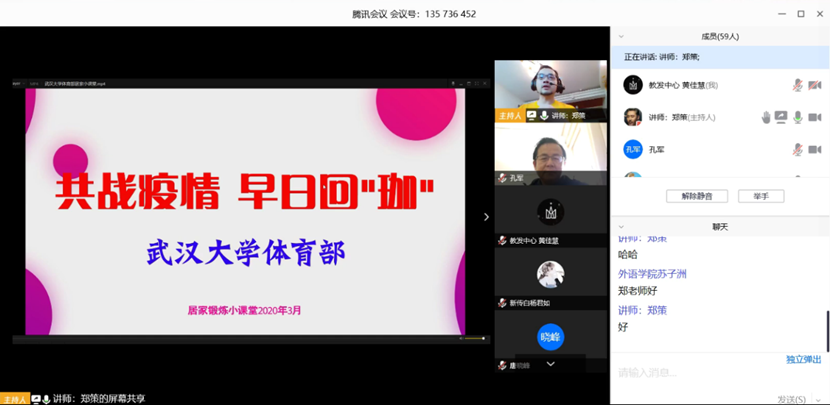Click the last 讲师：郑策 sender name in chat
Image resolution: width=830 pixels, height=405 pixels.
click(642, 310)
